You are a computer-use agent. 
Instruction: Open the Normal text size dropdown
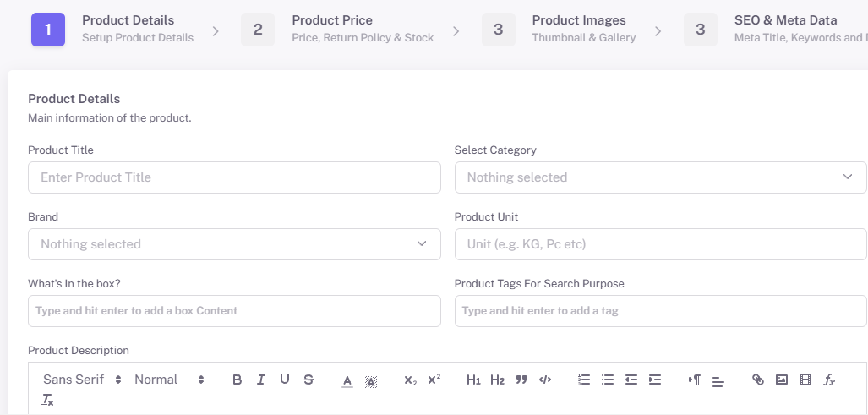(169, 380)
